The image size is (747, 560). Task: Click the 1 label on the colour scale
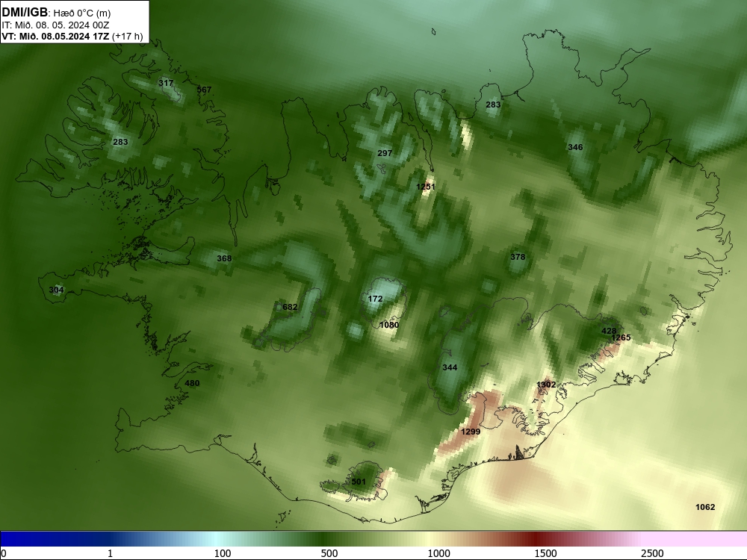point(110,553)
